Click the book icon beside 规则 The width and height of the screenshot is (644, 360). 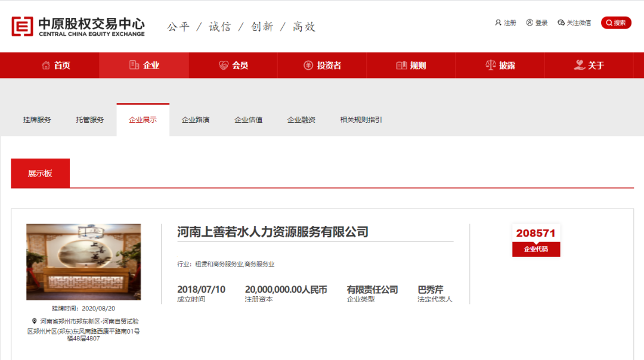coord(401,66)
